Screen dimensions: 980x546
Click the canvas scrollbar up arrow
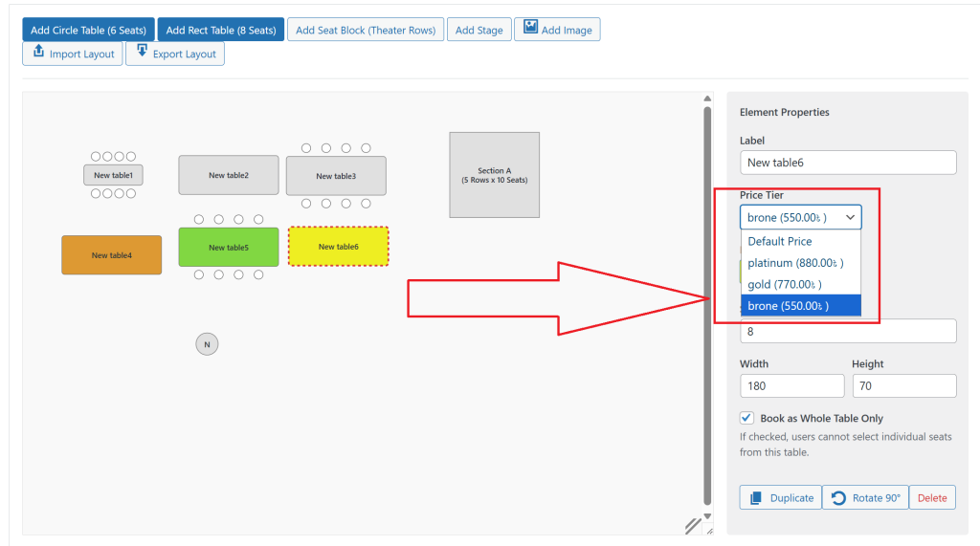[x=707, y=99]
